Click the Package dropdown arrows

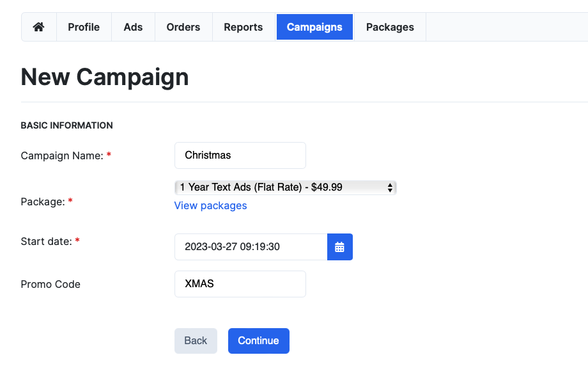tap(390, 187)
